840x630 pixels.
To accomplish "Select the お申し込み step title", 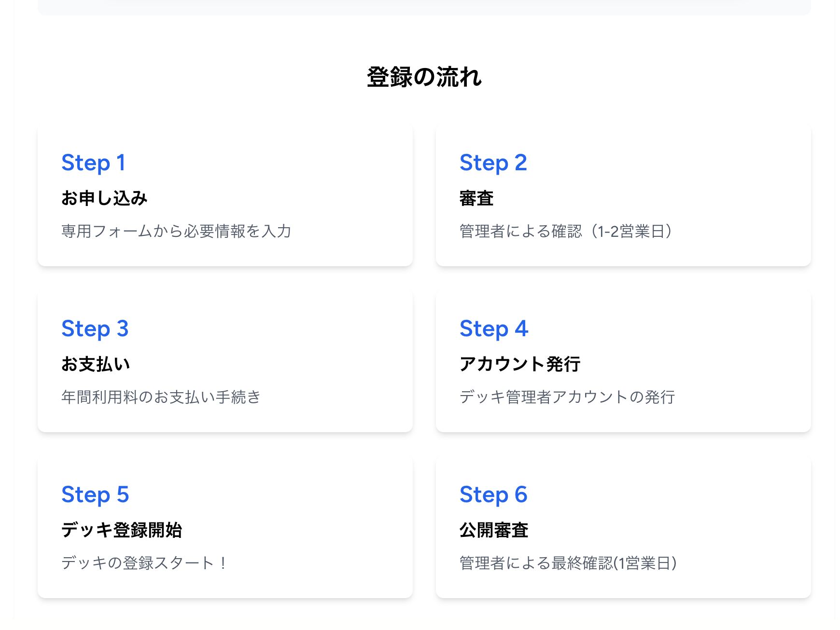I will coord(104,198).
